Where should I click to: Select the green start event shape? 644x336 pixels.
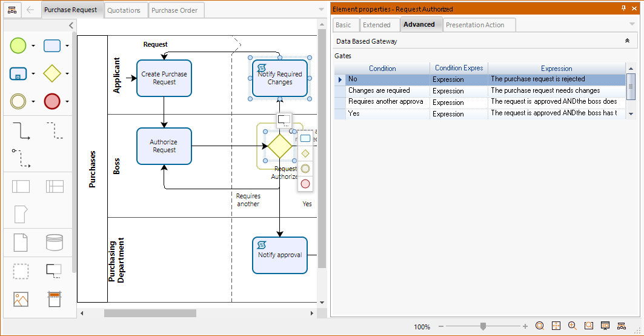[x=18, y=45]
